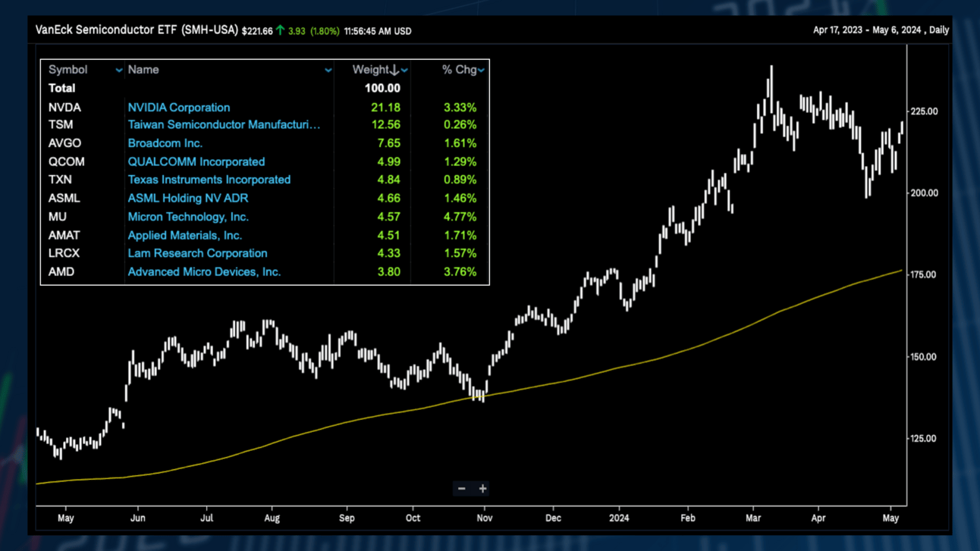This screenshot has height=551, width=980.
Task: Click the Name column header
Action: pos(143,70)
